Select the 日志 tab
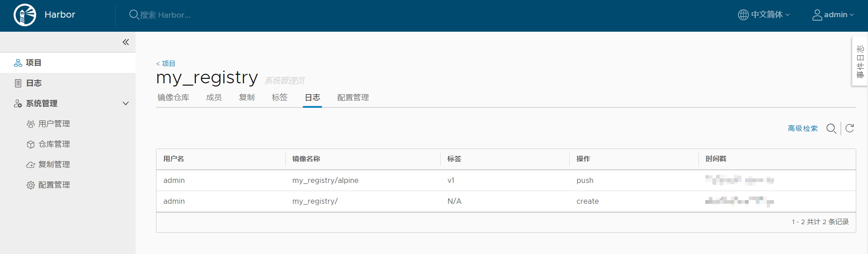The width and height of the screenshot is (868, 254). point(312,97)
